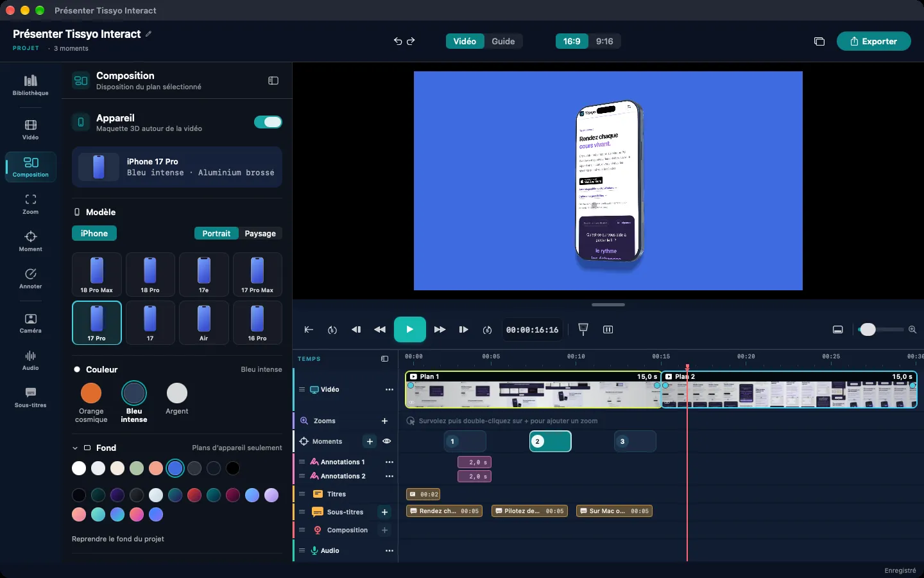Image resolution: width=924 pixels, height=578 pixels.
Task: Open the Audio sidebar panel
Action: coord(30,360)
